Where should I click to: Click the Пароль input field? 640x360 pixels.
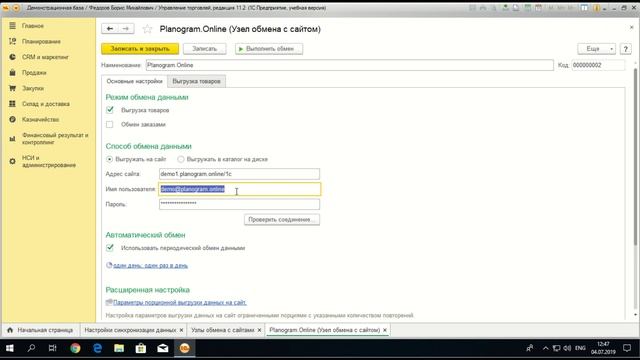[239, 204]
